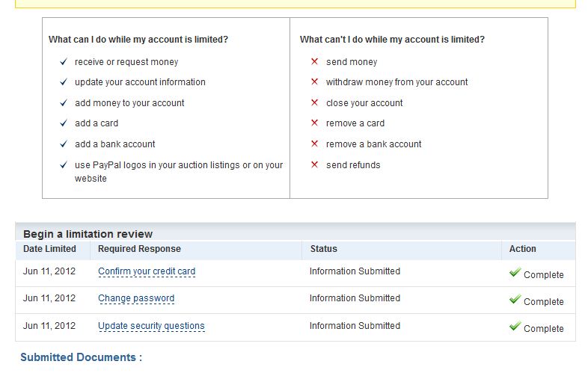Click the Begin a limitation review header
Screen dimensions: 588x376
coord(88,234)
